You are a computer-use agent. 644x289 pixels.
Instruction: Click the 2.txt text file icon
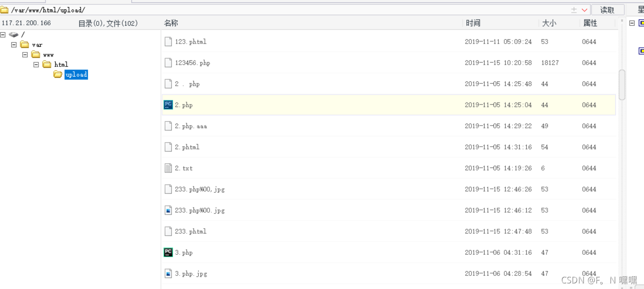coord(168,168)
